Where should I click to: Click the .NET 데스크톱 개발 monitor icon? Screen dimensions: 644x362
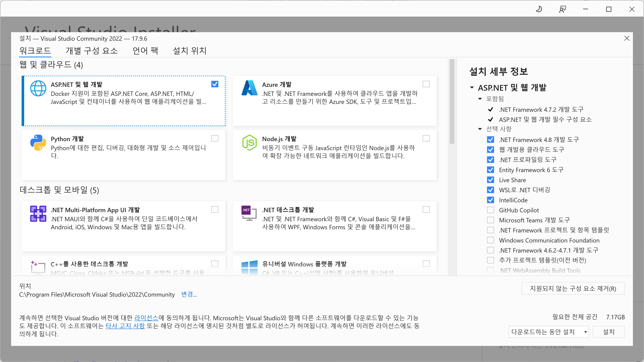(249, 214)
